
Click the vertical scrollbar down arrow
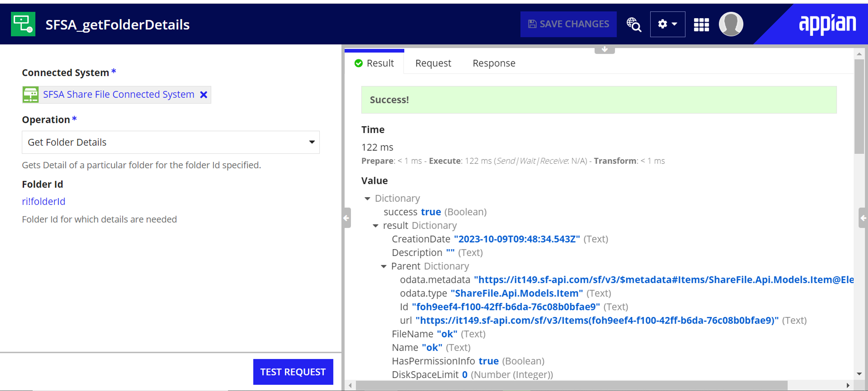(859, 374)
